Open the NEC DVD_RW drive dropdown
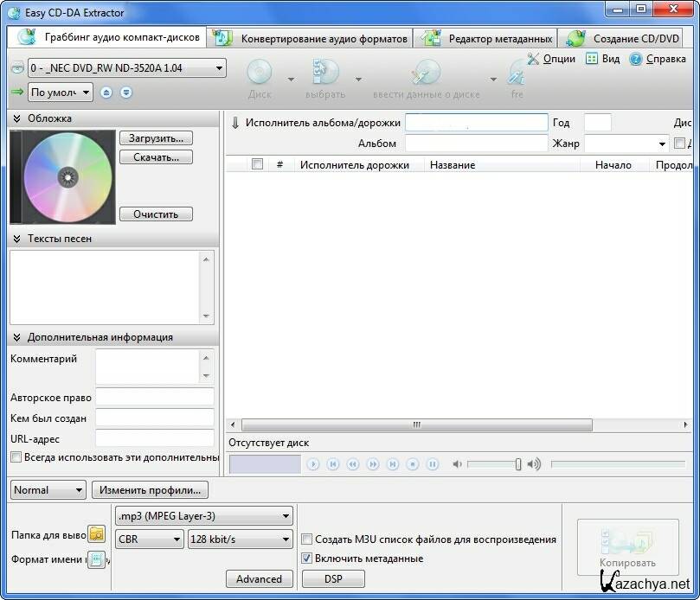 [127, 67]
